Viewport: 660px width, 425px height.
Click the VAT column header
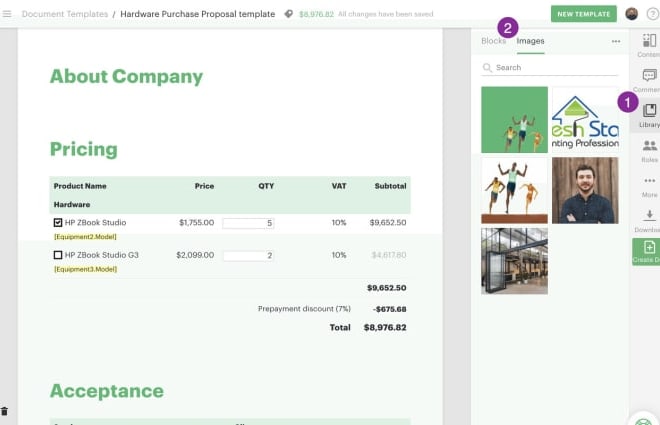[x=339, y=186]
